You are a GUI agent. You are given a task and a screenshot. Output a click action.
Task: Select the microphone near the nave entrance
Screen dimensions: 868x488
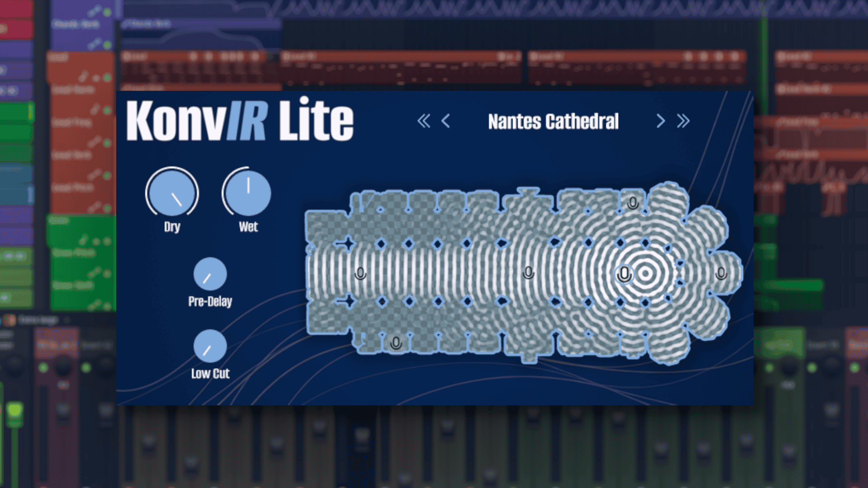(x=360, y=273)
